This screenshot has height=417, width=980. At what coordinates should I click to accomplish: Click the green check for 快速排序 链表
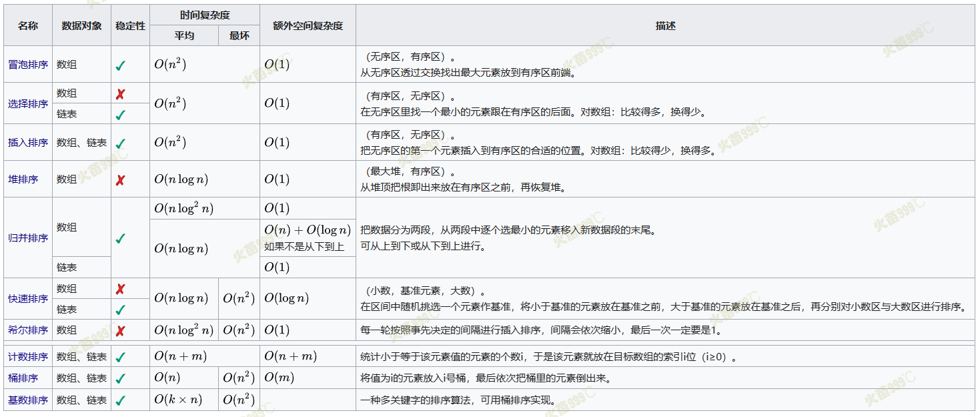pos(120,310)
